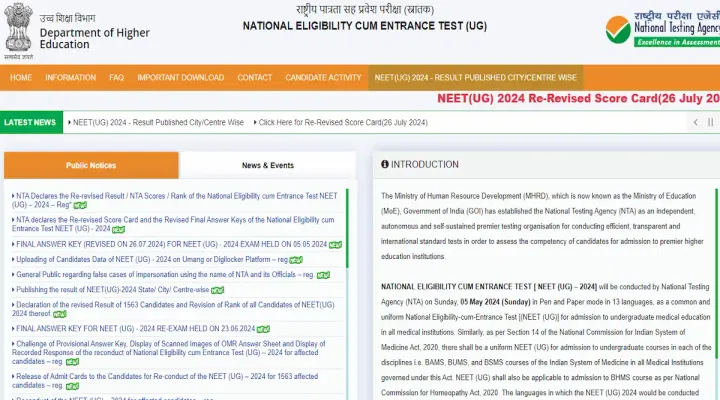Click the INTRODUCTION heading
The image size is (720, 400).
[x=425, y=164]
